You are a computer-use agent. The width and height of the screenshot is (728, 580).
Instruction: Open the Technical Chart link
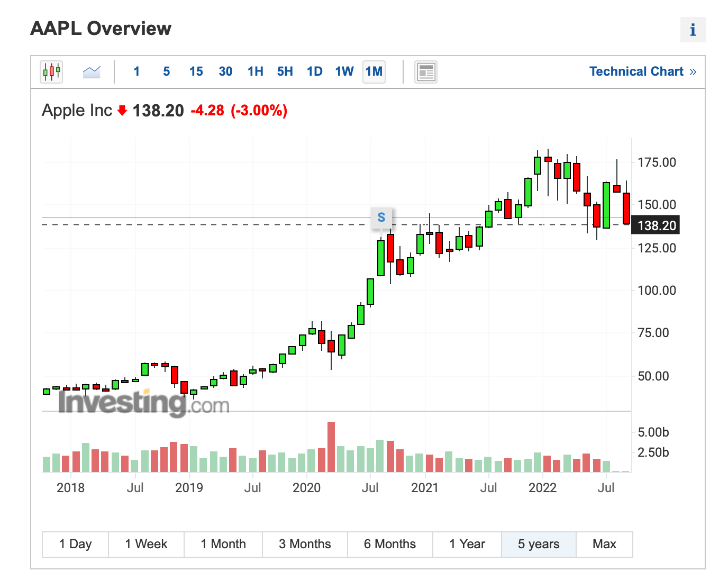click(x=642, y=71)
